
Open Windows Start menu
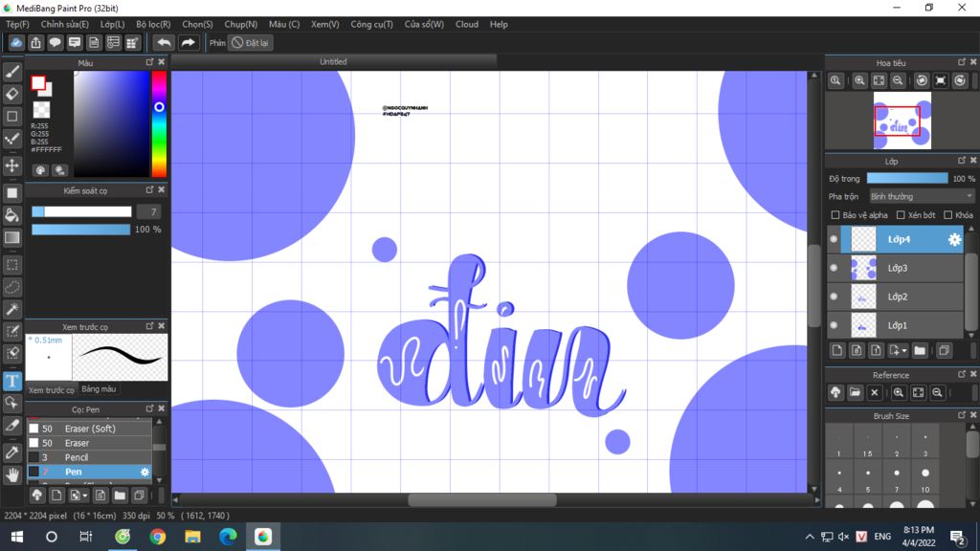(17, 537)
